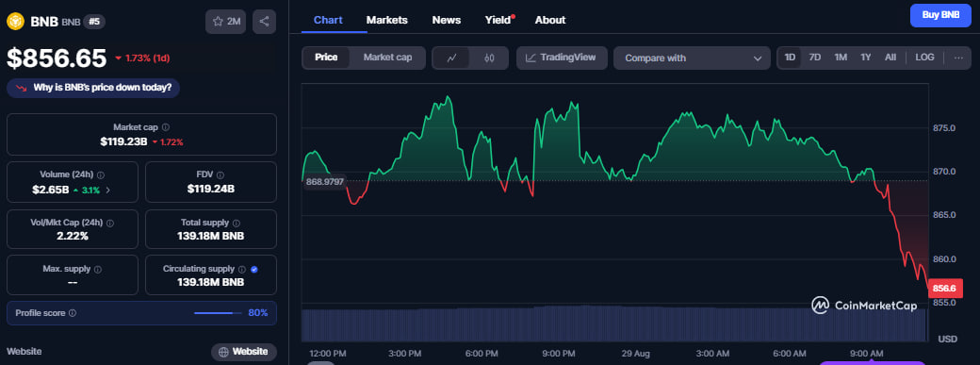The image size is (980, 365).
Task: Switch to the candlestick chart icon
Action: 489,58
